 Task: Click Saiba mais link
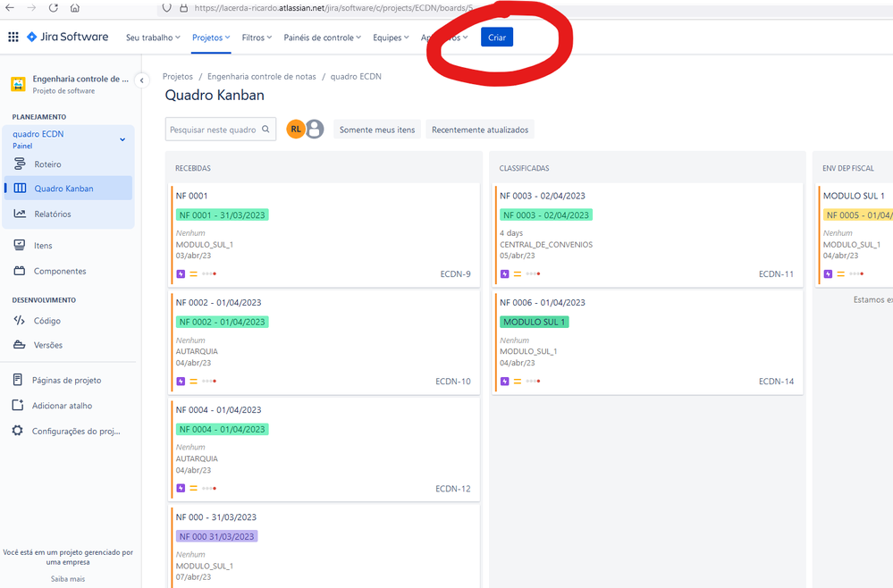(68, 579)
